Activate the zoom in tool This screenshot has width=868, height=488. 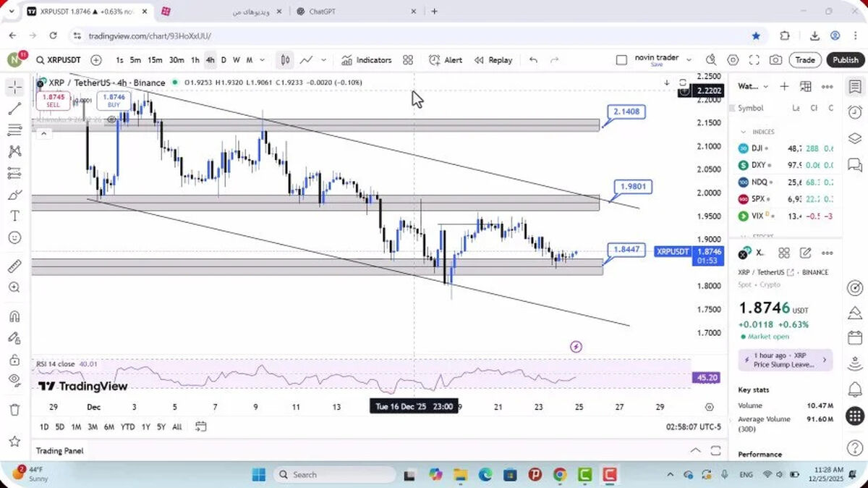(15, 287)
